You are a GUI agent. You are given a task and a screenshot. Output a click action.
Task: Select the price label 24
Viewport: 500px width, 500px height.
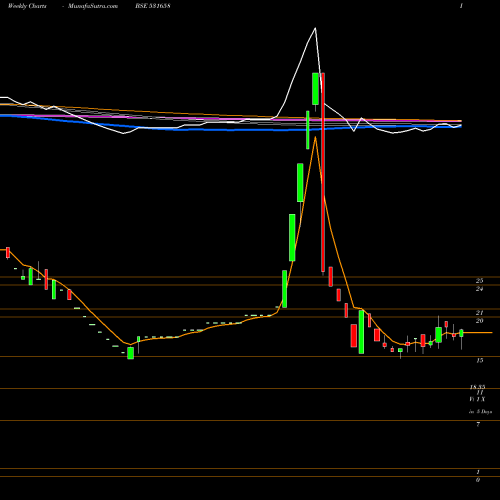479,289
